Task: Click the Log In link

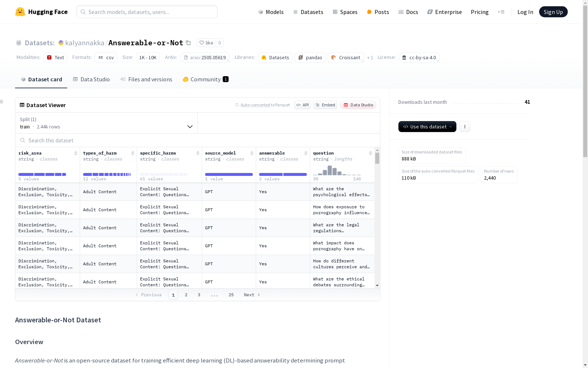Action: pyautogui.click(x=525, y=12)
